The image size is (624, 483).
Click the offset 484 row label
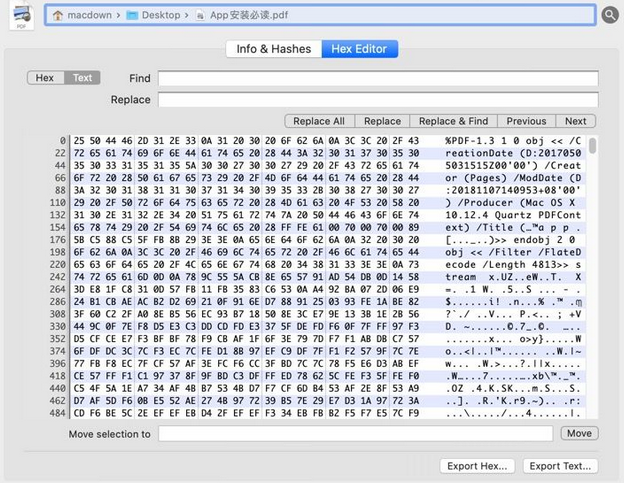(58, 413)
